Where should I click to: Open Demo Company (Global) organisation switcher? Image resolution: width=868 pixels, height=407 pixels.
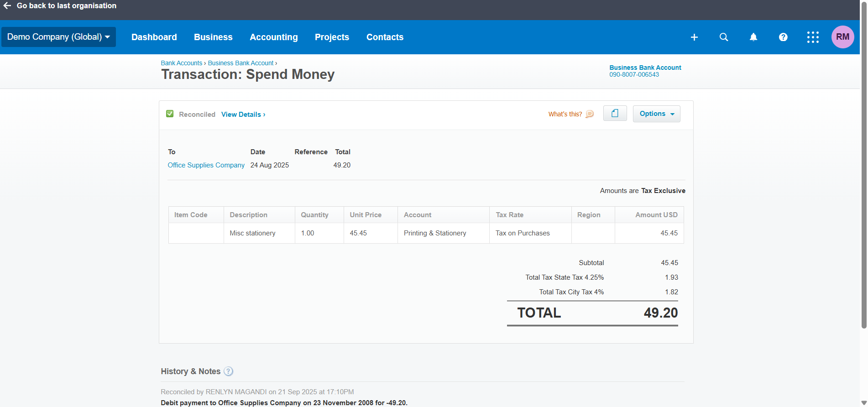click(58, 37)
